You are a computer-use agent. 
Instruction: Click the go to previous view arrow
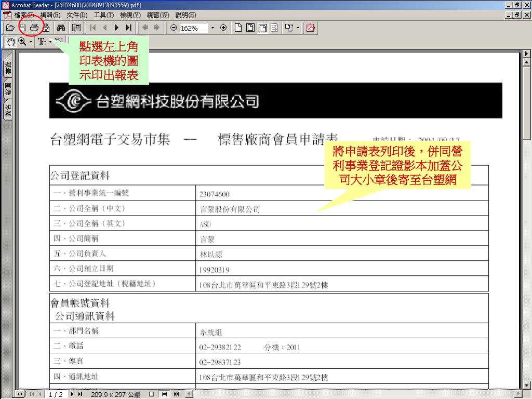coord(145,28)
